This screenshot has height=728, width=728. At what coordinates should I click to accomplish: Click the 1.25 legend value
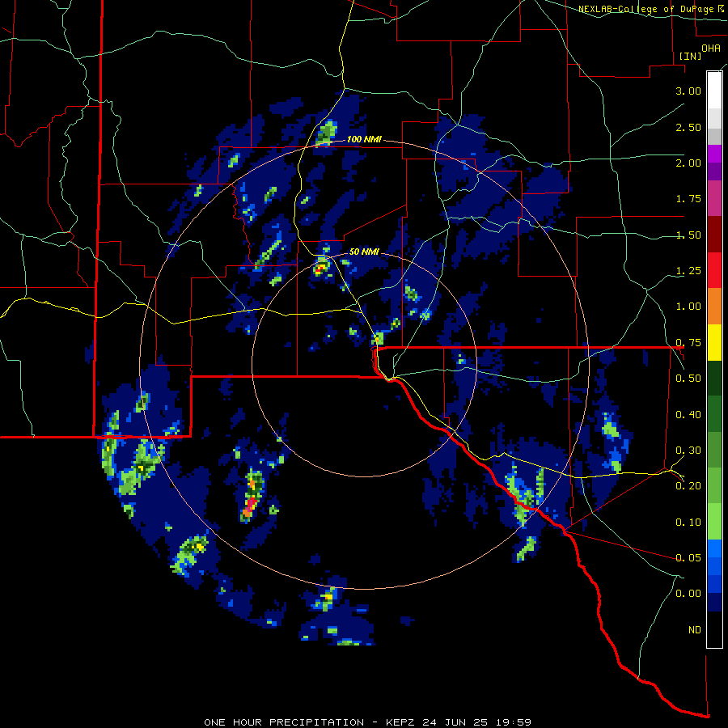pos(688,271)
